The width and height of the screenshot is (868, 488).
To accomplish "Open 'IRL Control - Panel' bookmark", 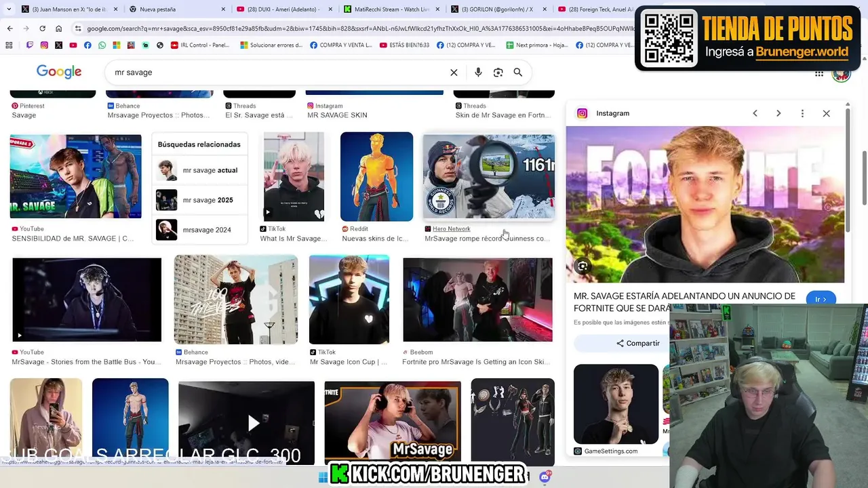I will (200, 45).
